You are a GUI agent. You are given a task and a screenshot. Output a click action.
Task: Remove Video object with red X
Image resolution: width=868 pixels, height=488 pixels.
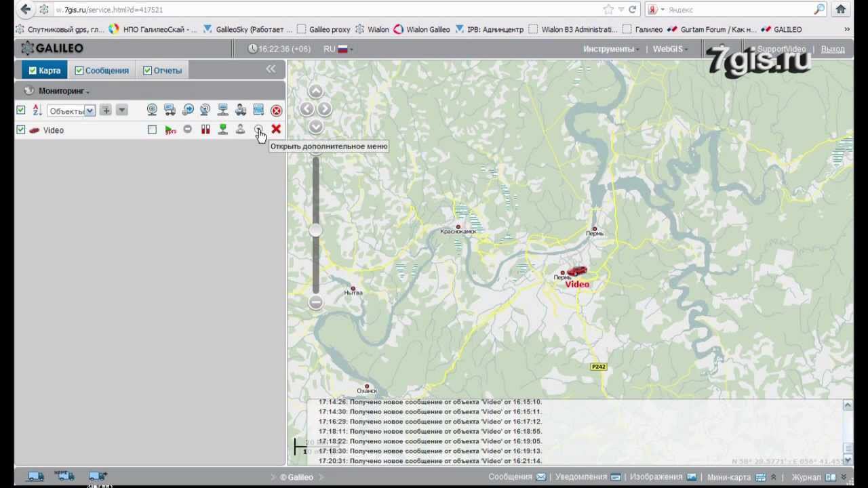[x=276, y=129]
